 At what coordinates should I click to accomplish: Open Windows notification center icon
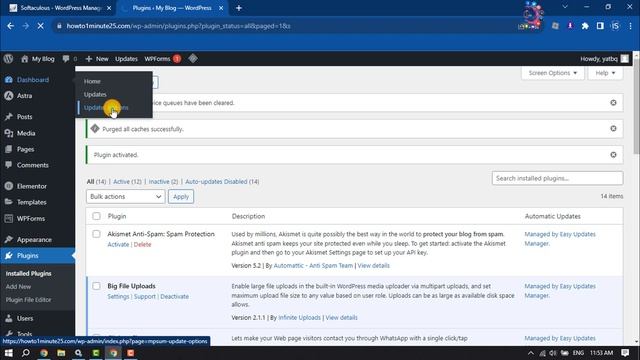pyautogui.click(x=625, y=353)
